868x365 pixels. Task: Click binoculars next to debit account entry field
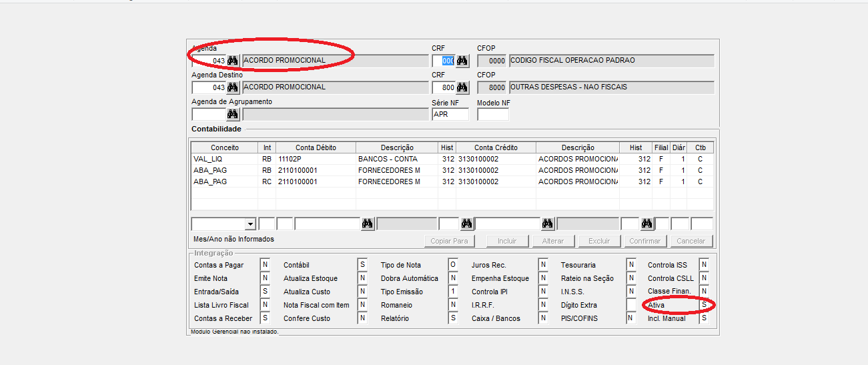tap(368, 224)
